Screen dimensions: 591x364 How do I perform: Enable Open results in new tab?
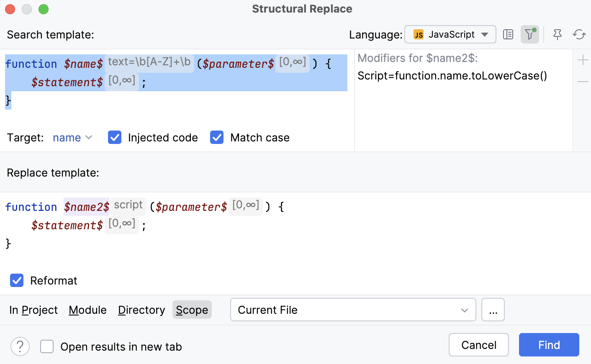(46, 346)
